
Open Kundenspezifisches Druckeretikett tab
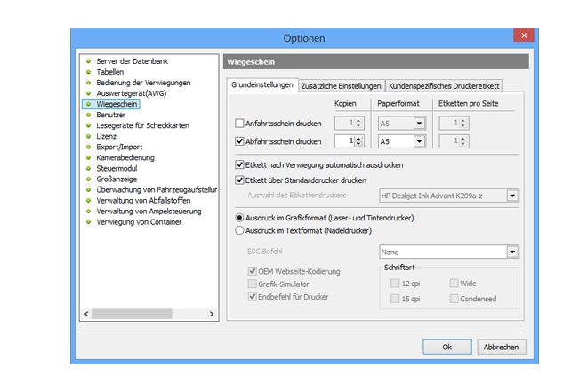[444, 86]
